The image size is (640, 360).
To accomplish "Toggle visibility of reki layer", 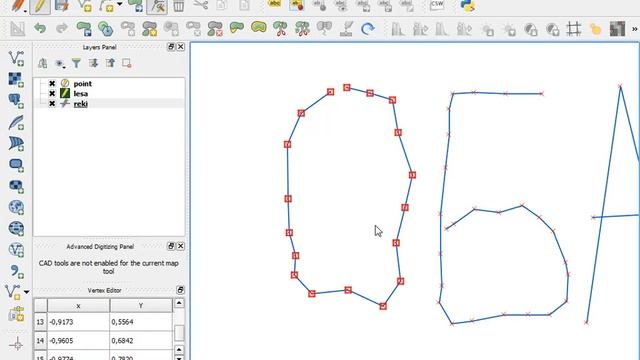I will [x=52, y=104].
